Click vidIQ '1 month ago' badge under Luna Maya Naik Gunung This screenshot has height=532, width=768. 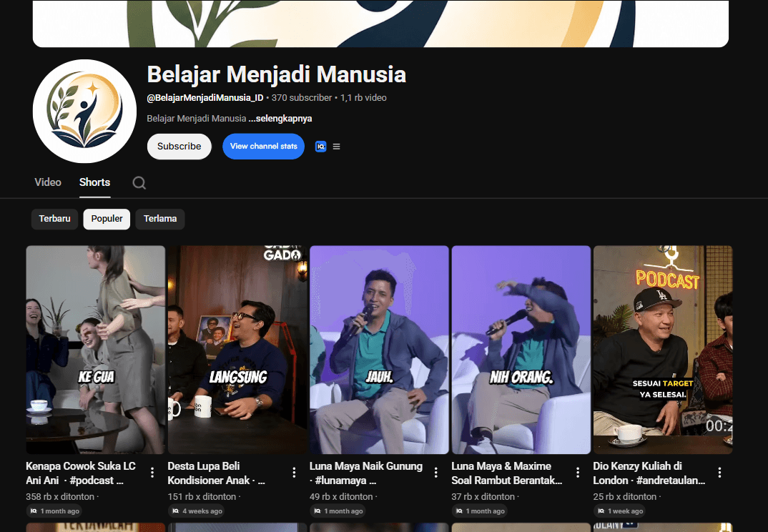(x=338, y=511)
